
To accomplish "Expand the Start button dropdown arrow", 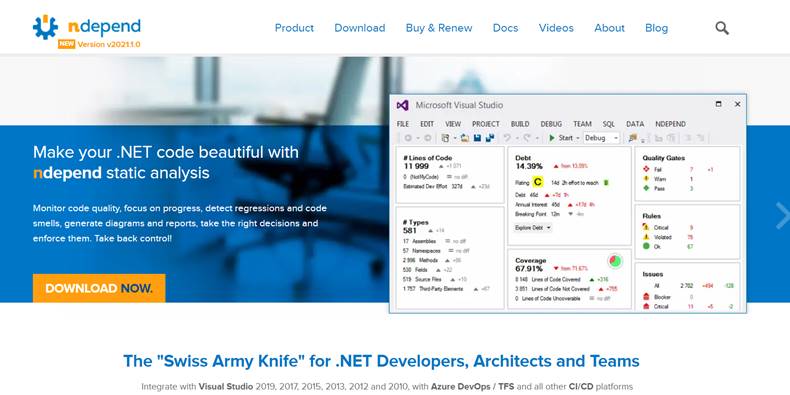I will (578, 138).
